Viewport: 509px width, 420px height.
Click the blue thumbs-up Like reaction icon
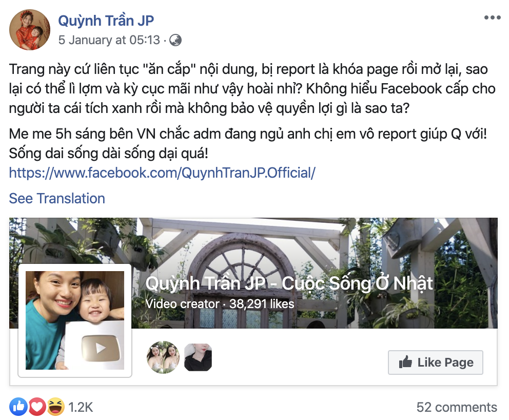pyautogui.click(x=18, y=407)
